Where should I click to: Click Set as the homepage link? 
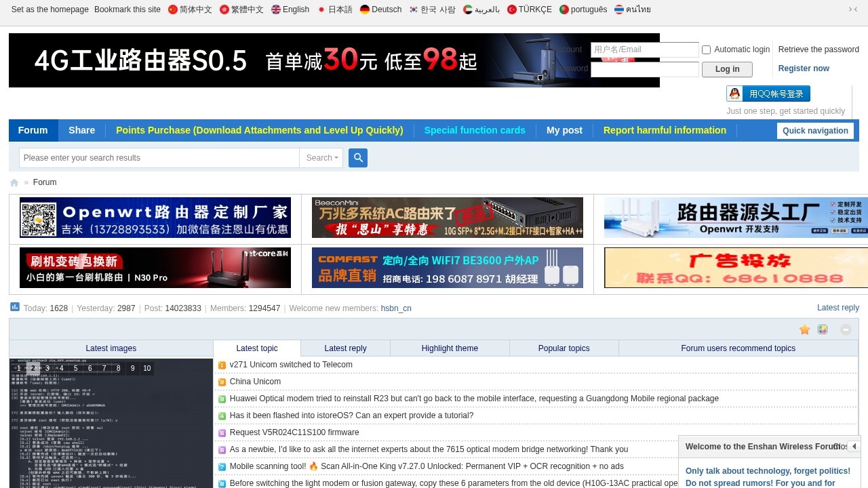click(50, 9)
